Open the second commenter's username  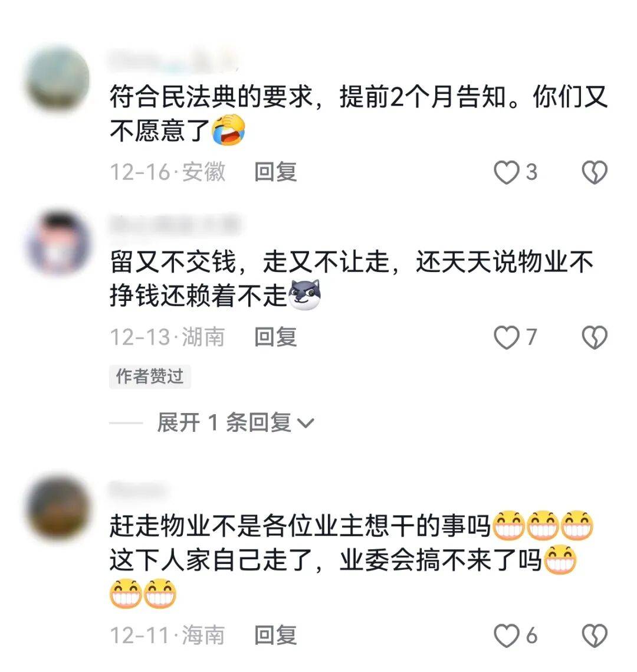pyautogui.click(x=175, y=225)
